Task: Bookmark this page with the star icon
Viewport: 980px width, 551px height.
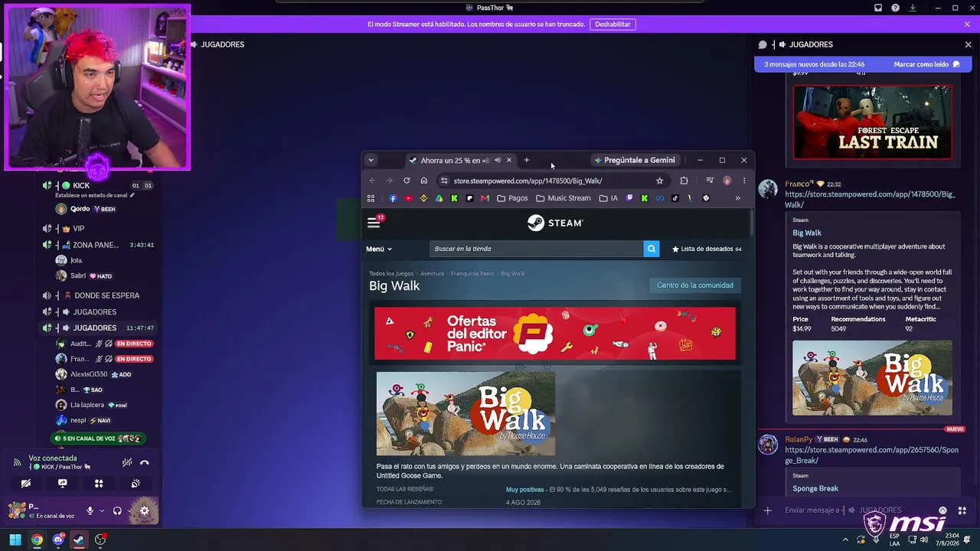Action: (659, 181)
